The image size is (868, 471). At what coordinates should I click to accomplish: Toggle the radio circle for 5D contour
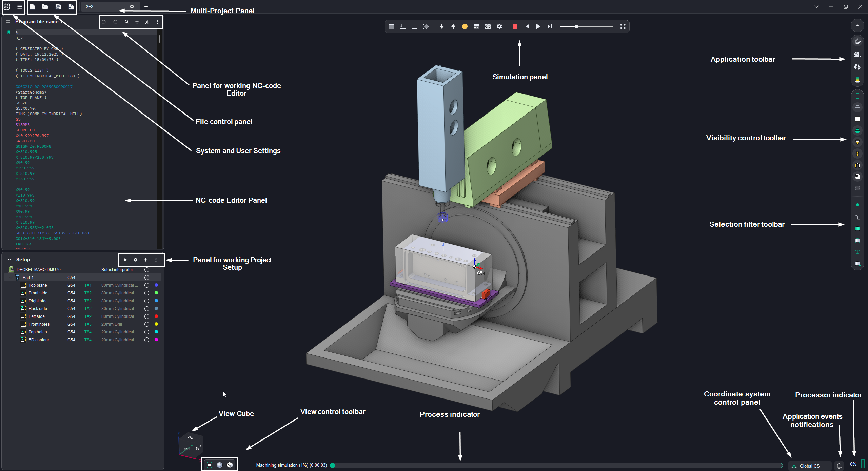click(147, 340)
